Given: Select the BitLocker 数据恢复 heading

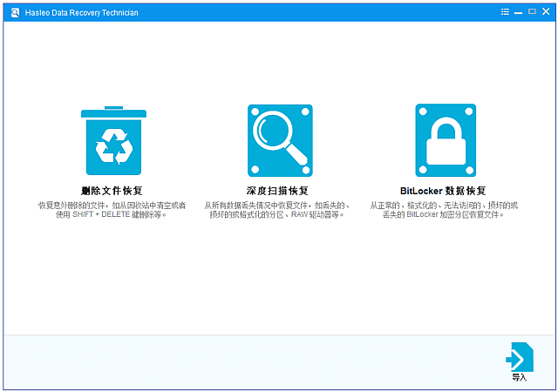Looking at the screenshot, I should point(443,191).
